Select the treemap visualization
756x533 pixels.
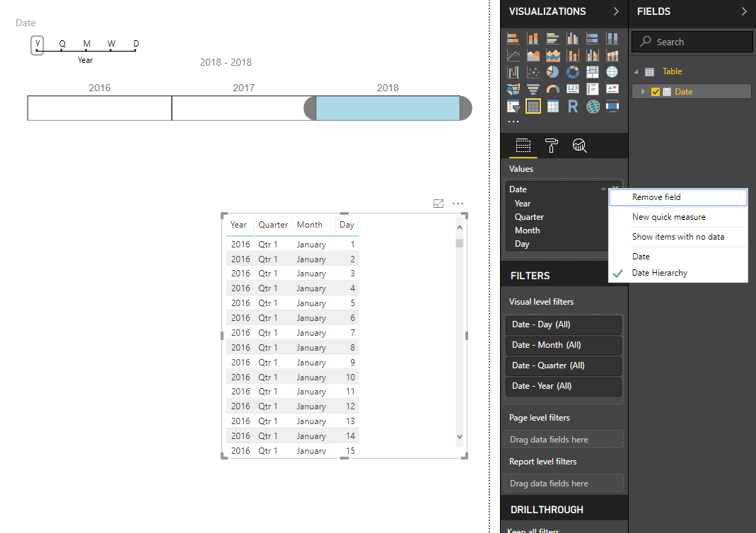tap(592, 72)
